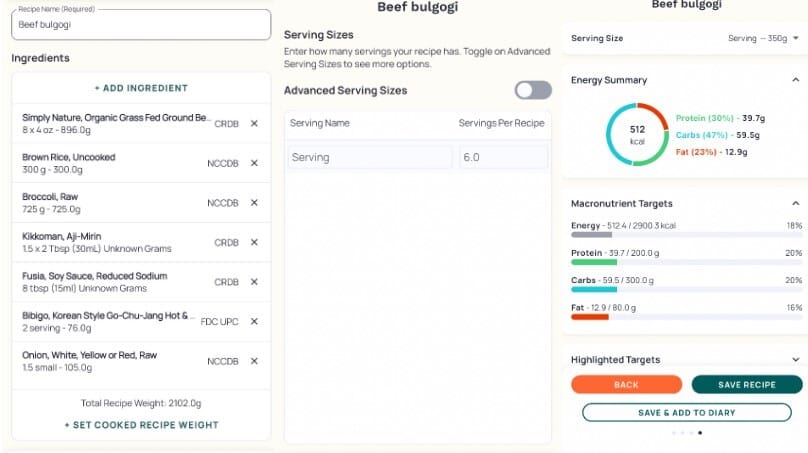Remove the Bibigo Go-Chu-Jang ingredient
The image size is (808, 453).
tap(254, 321)
